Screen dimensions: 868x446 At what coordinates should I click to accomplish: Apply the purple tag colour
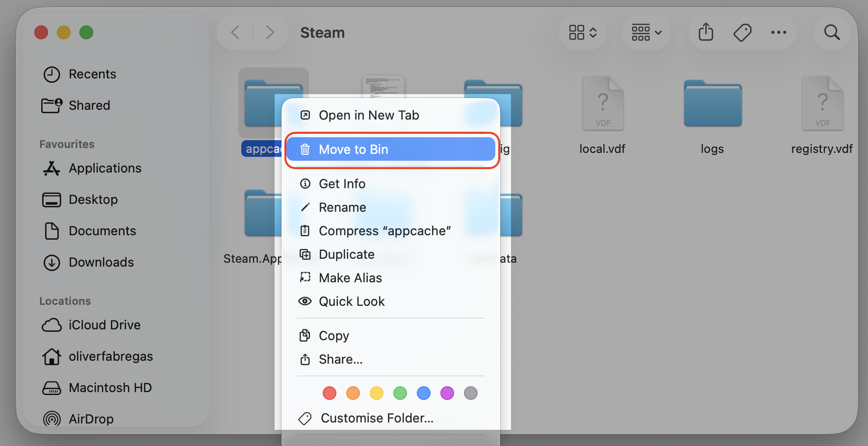coord(447,393)
